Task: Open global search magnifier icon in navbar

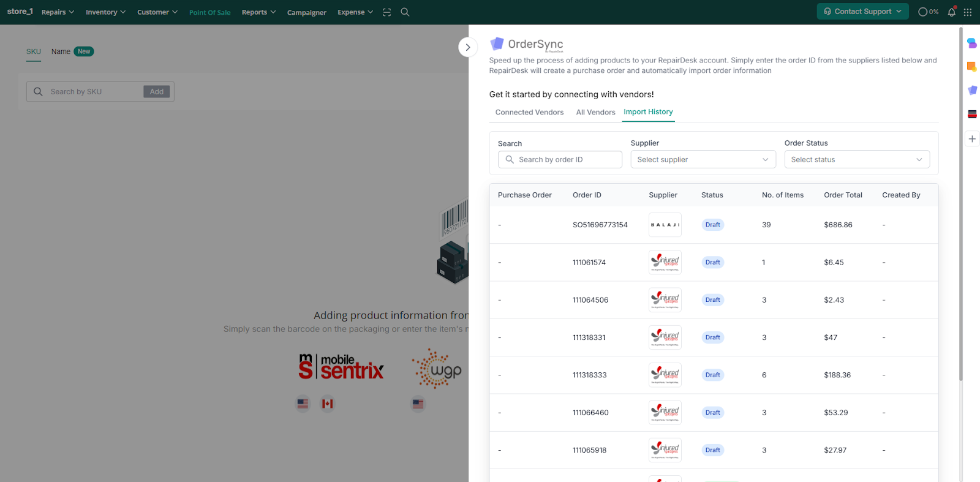Action: click(405, 12)
